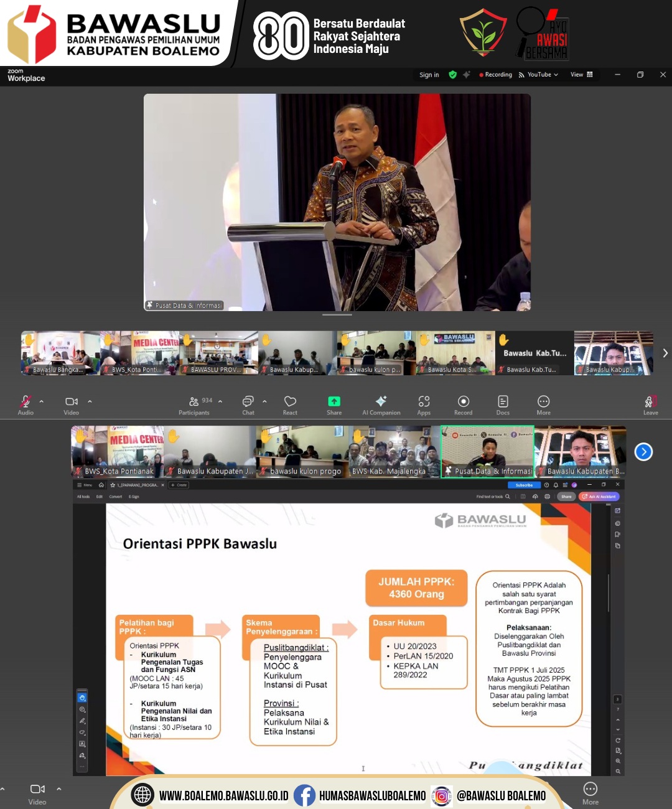This screenshot has width=672, height=809.
Task: Select the draw freehand tool in Acrobat toolbar
Action: pyautogui.click(x=82, y=732)
